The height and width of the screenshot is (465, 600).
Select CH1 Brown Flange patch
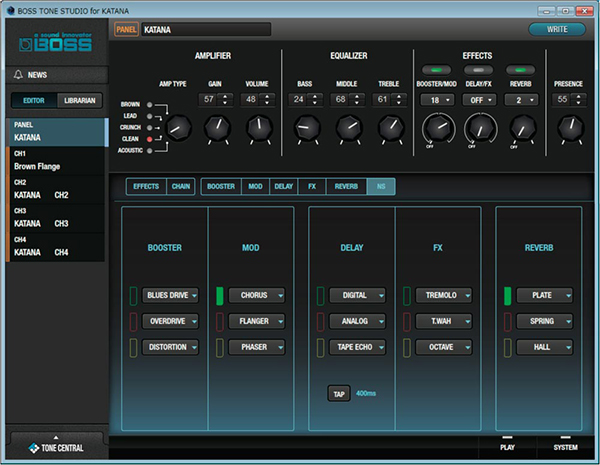pyautogui.click(x=56, y=161)
